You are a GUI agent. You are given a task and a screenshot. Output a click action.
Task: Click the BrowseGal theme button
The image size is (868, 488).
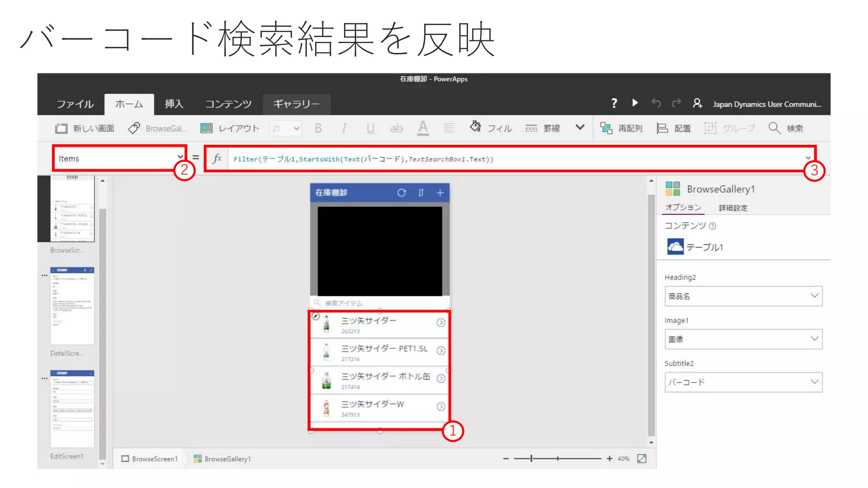[x=158, y=128]
